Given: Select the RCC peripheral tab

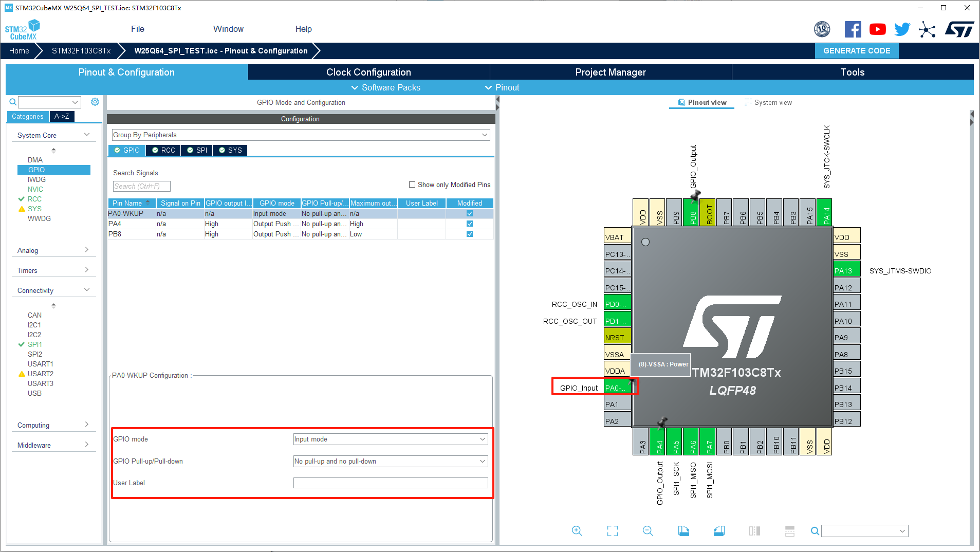Looking at the screenshot, I should tap(163, 150).
